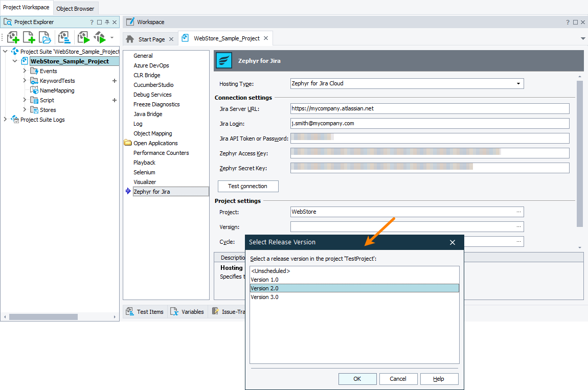Viewport: 588px width, 390px height.
Task: Click the workspace vertical scrollbar thumb
Action: [580, 154]
